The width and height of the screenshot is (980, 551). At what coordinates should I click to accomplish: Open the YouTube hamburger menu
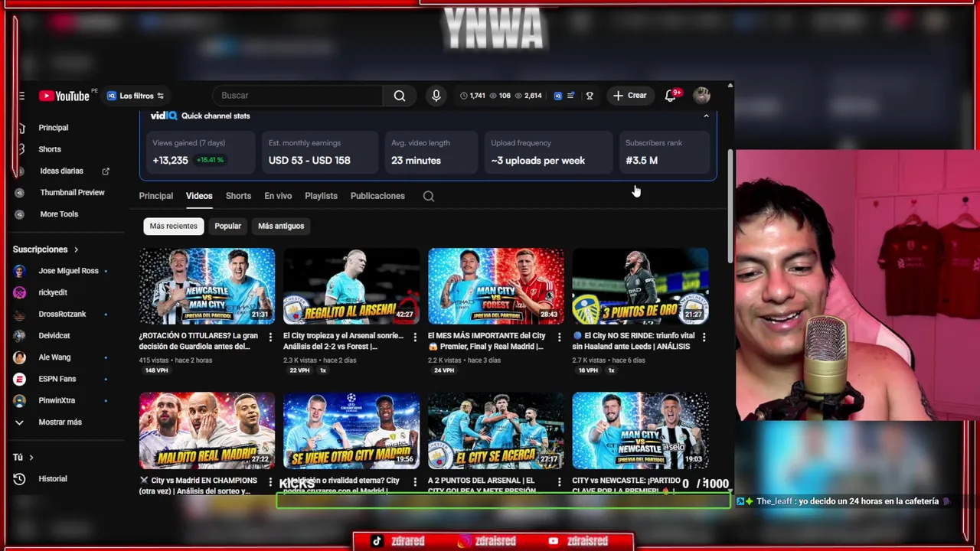point(21,96)
